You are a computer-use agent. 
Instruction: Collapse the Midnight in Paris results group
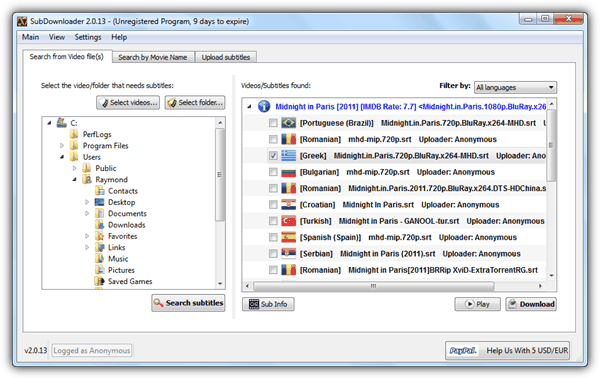(x=249, y=106)
